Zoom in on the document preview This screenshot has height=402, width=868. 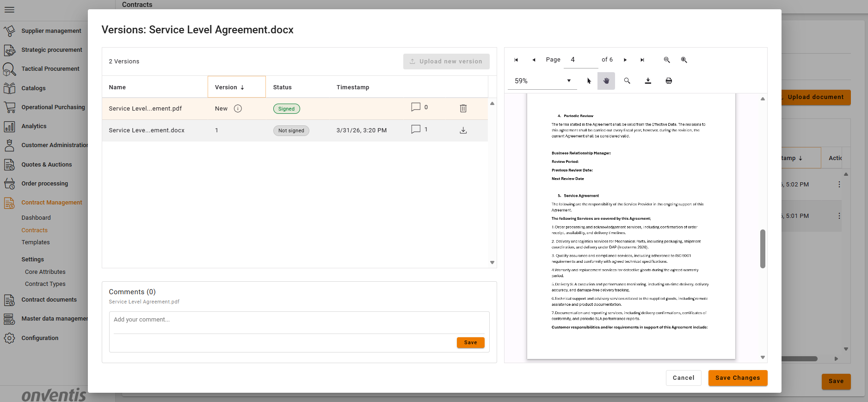pyautogui.click(x=684, y=60)
